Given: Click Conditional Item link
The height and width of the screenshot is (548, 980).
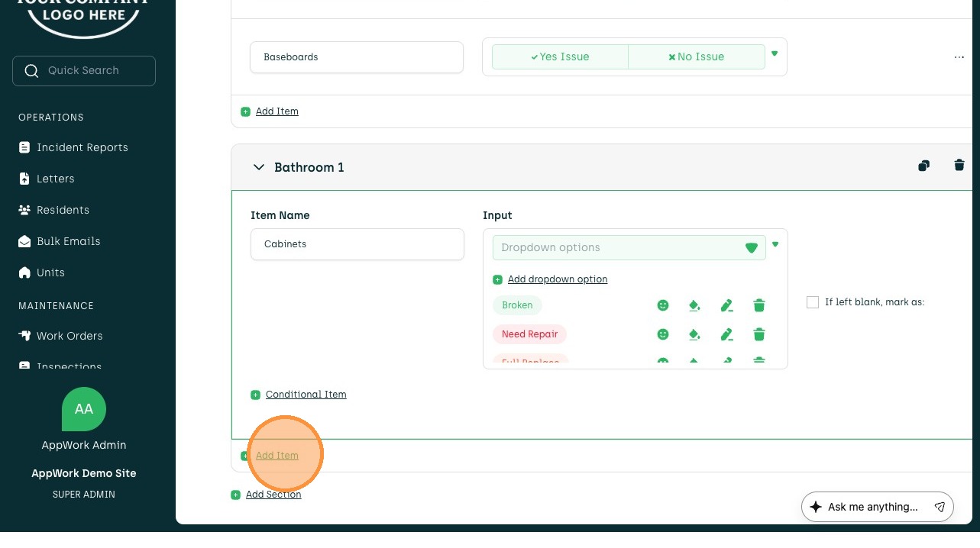Looking at the screenshot, I should pyautogui.click(x=306, y=395).
